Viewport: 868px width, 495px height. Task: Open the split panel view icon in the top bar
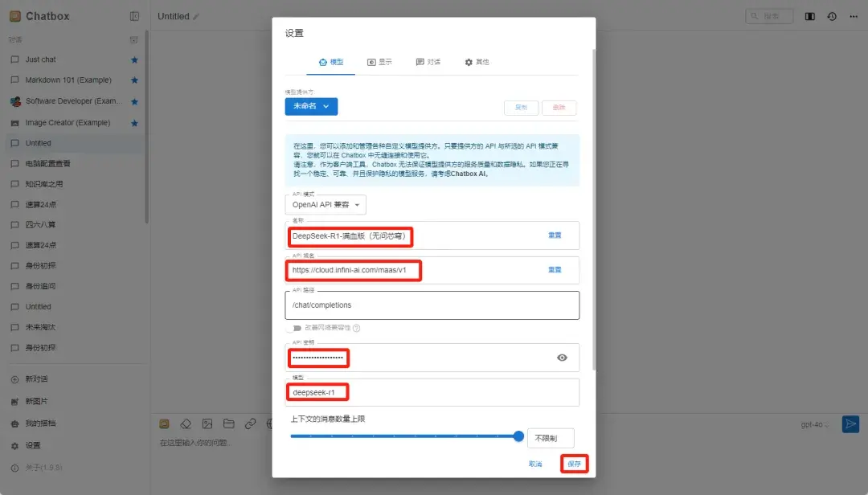pos(809,17)
